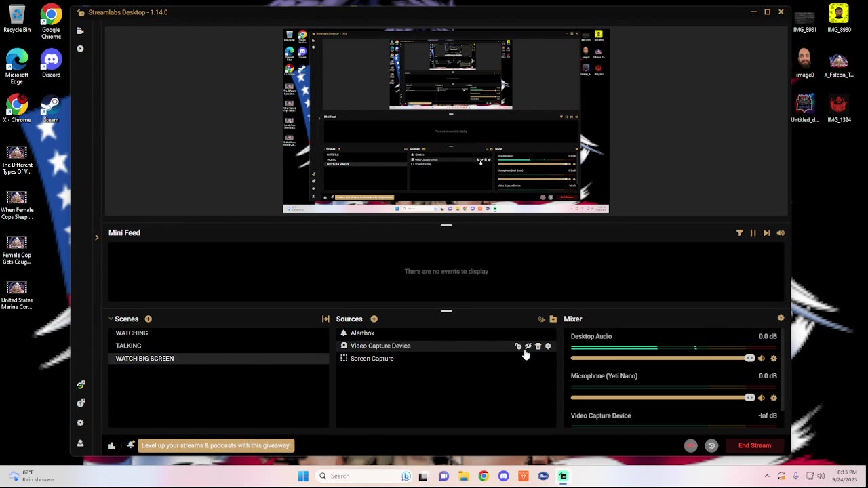Open Desktop Audio settings gear
The width and height of the screenshot is (868, 488).
pos(774,359)
